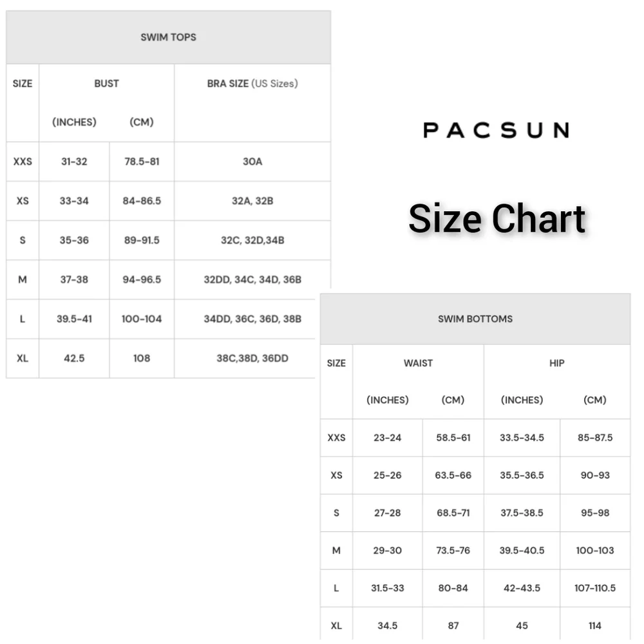Click the waist 73.5-76 cm cell

[453, 551]
